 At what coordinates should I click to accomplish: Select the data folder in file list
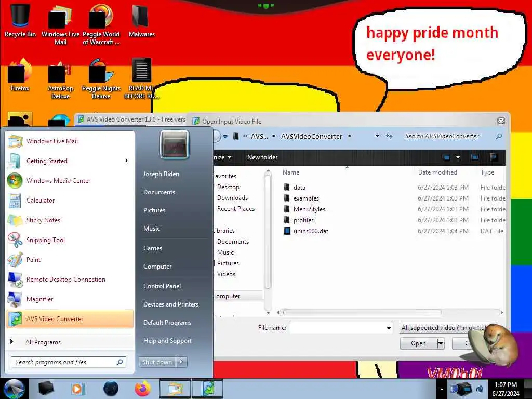pyautogui.click(x=299, y=187)
